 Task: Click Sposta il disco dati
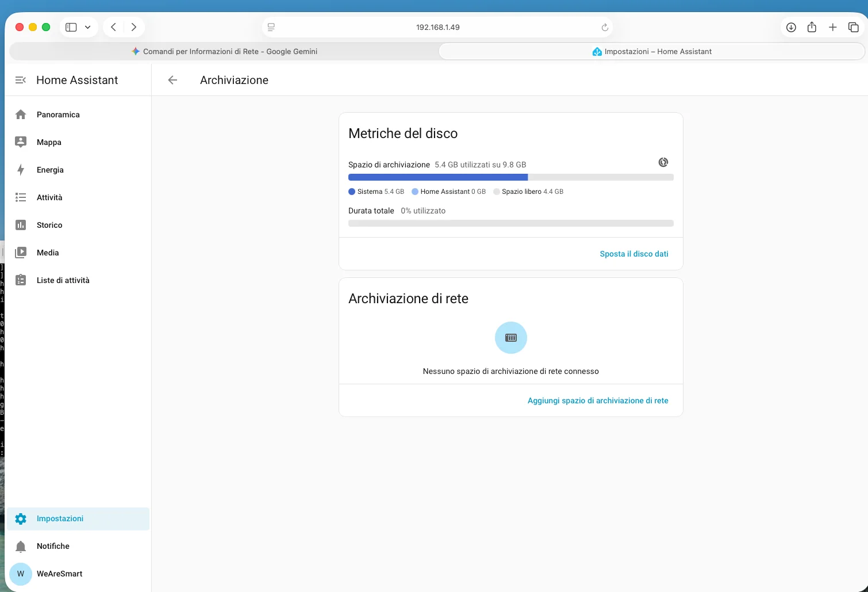click(x=634, y=254)
